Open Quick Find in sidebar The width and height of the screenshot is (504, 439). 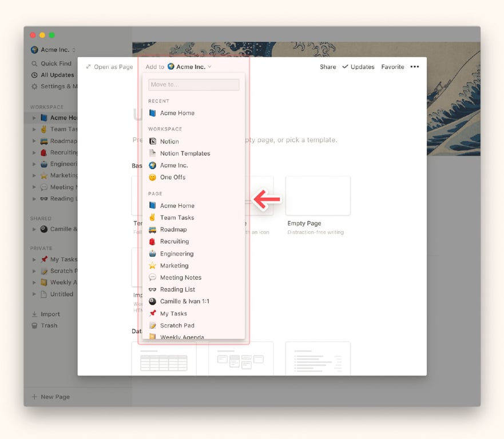pos(51,63)
